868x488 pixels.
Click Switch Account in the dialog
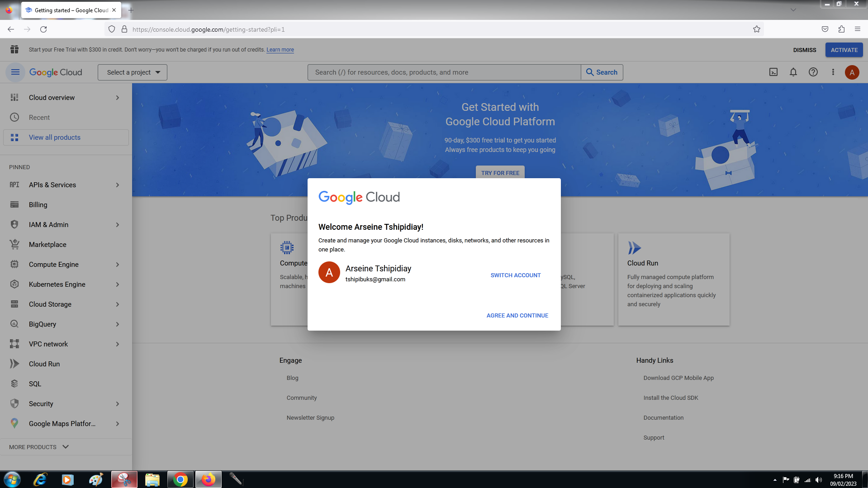515,275
